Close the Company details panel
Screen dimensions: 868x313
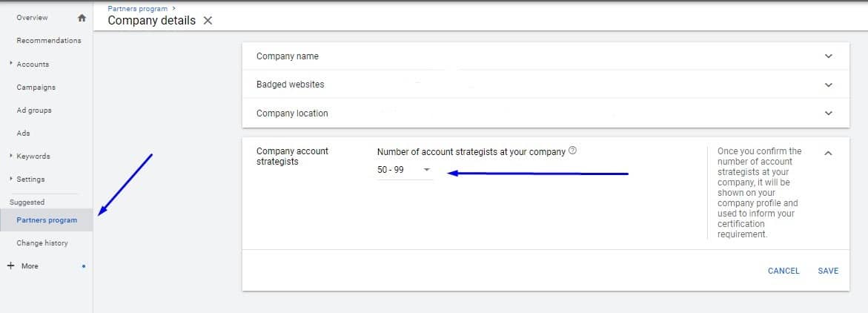[x=208, y=21]
